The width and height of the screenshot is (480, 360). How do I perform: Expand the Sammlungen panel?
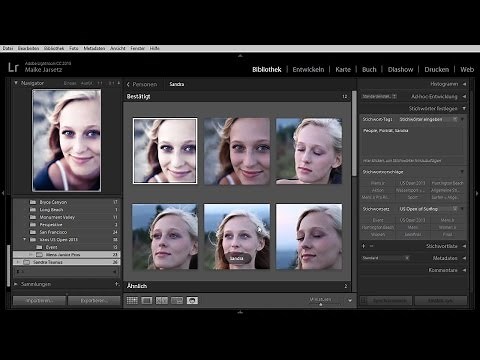pyautogui.click(x=16, y=284)
